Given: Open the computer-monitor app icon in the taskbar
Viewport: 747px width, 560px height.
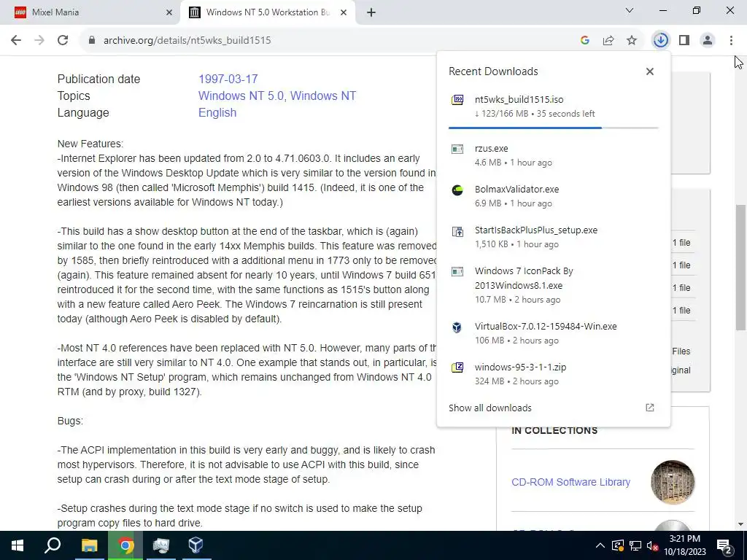Looking at the screenshot, I should 161,545.
